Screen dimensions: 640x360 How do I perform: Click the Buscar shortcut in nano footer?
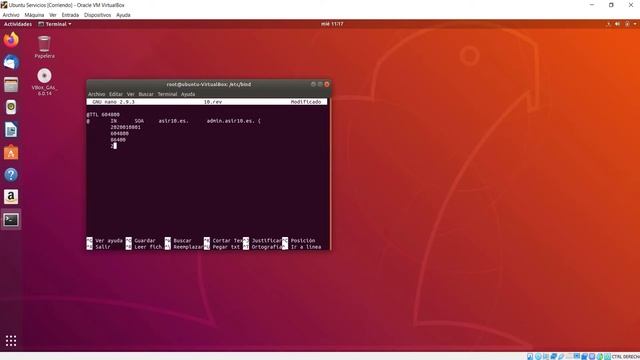click(x=182, y=240)
